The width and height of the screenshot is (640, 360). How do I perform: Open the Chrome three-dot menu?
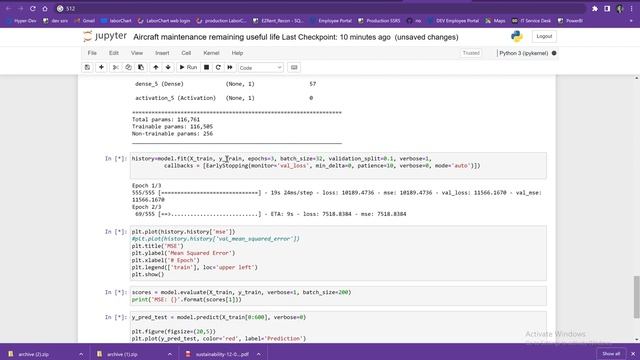(x=631, y=9)
